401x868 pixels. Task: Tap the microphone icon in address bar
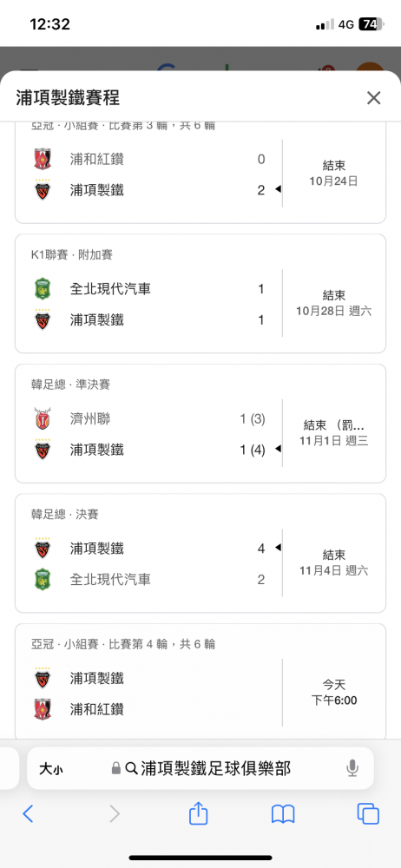[x=352, y=768]
